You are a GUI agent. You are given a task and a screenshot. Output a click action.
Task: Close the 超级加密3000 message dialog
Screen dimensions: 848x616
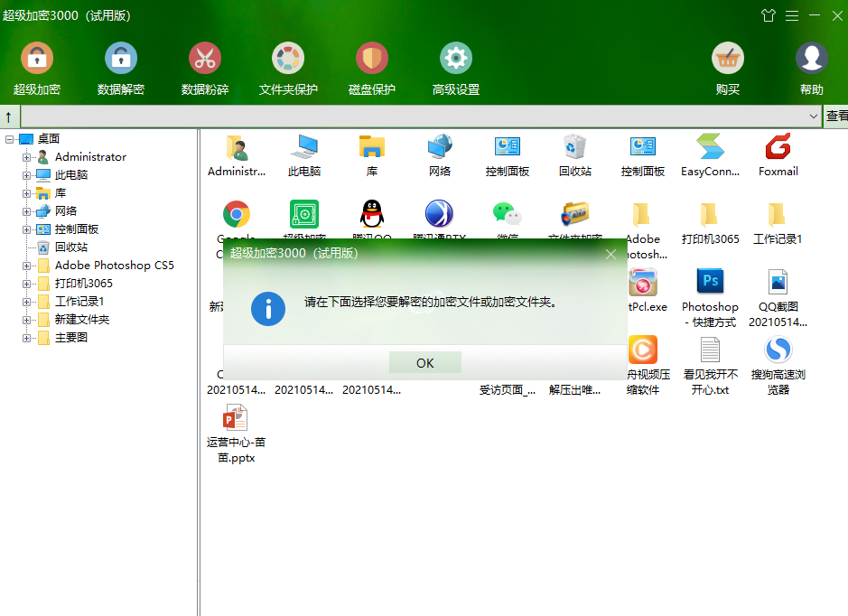tap(610, 254)
